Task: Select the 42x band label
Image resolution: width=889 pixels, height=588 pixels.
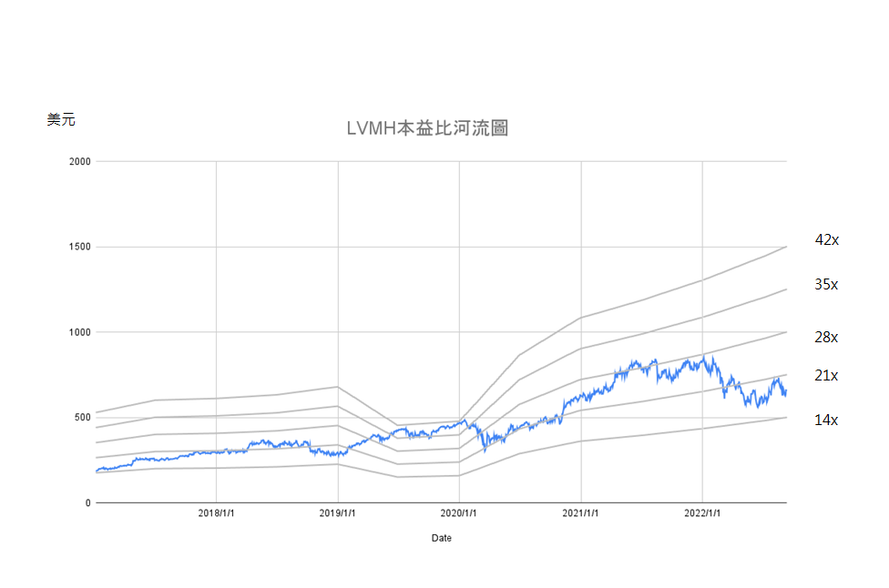Action: (826, 240)
